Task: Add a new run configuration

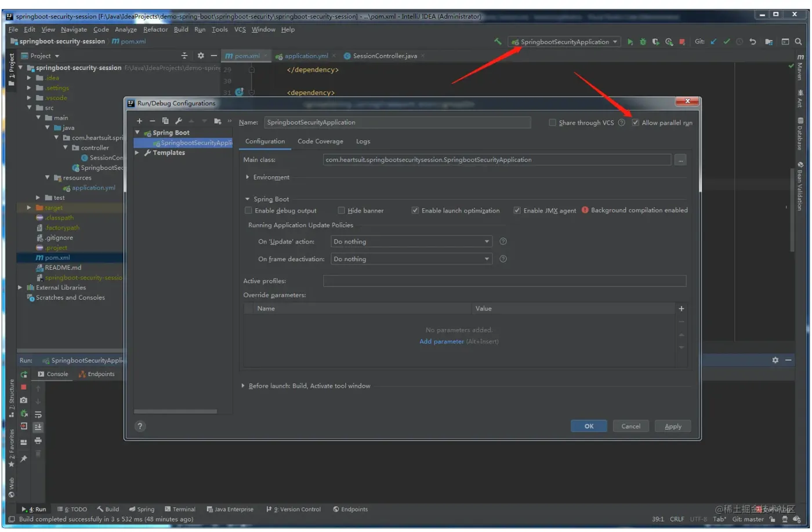Action: [x=139, y=121]
